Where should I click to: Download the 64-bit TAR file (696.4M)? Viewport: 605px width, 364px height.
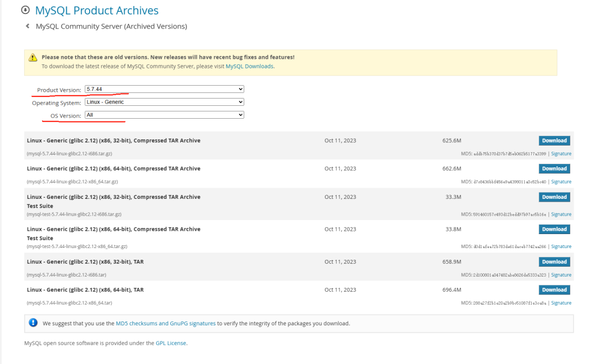[x=554, y=290]
